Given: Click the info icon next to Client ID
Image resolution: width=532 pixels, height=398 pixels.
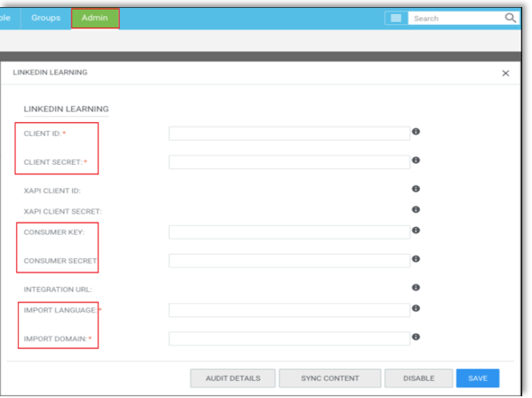Looking at the screenshot, I should tap(415, 132).
